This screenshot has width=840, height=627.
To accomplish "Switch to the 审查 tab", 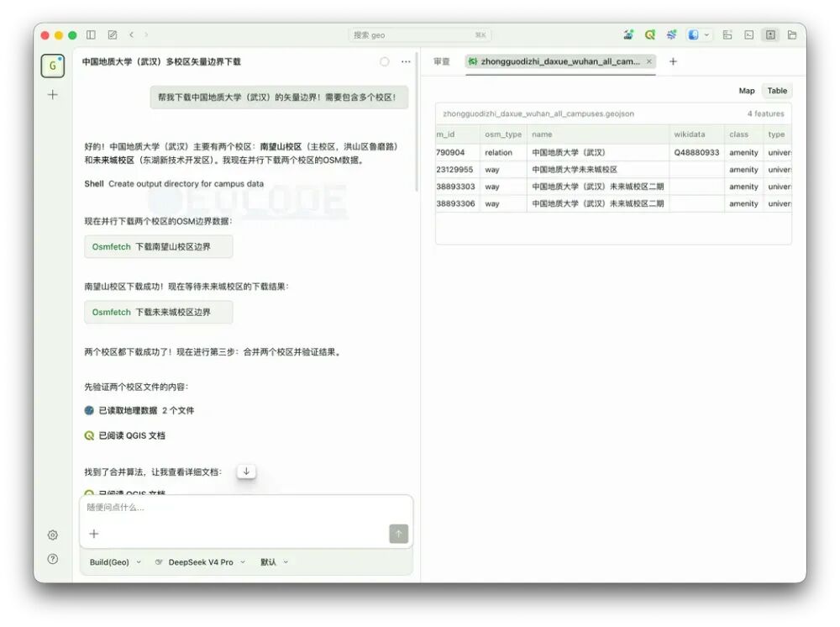I will coord(442,61).
